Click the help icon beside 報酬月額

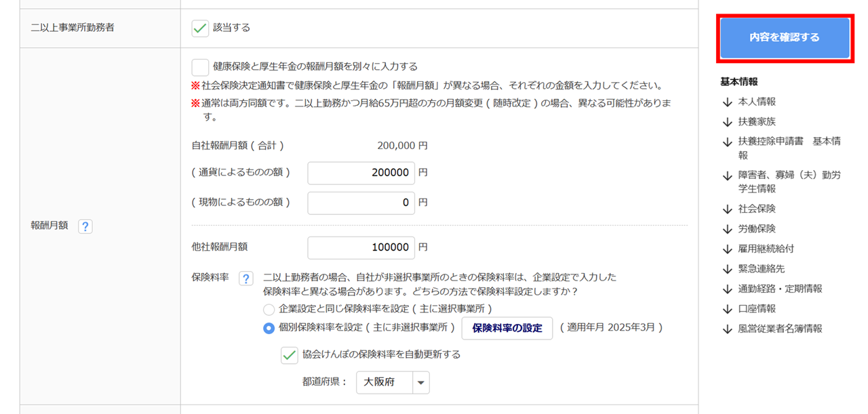coord(85,227)
